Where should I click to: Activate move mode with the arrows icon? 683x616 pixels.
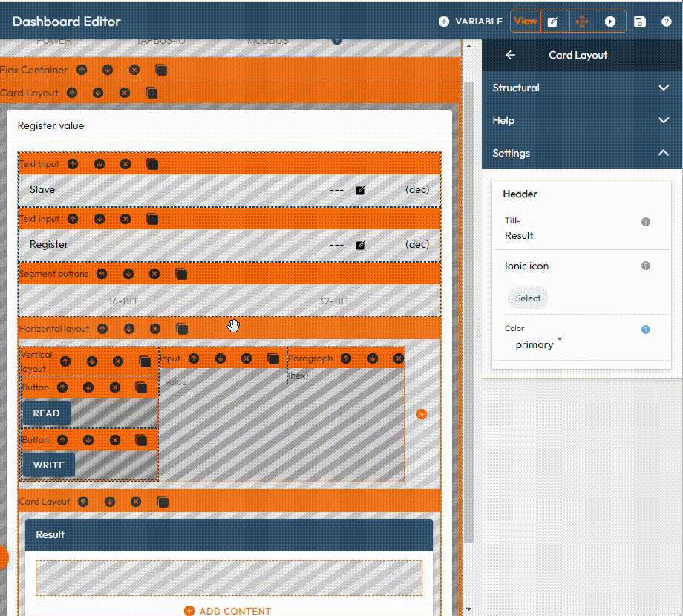tap(582, 21)
